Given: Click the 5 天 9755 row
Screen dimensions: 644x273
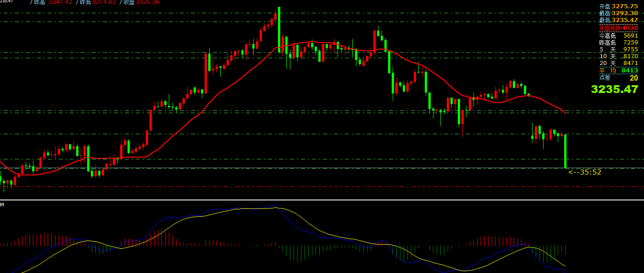Looking at the screenshot, I should point(618,49).
